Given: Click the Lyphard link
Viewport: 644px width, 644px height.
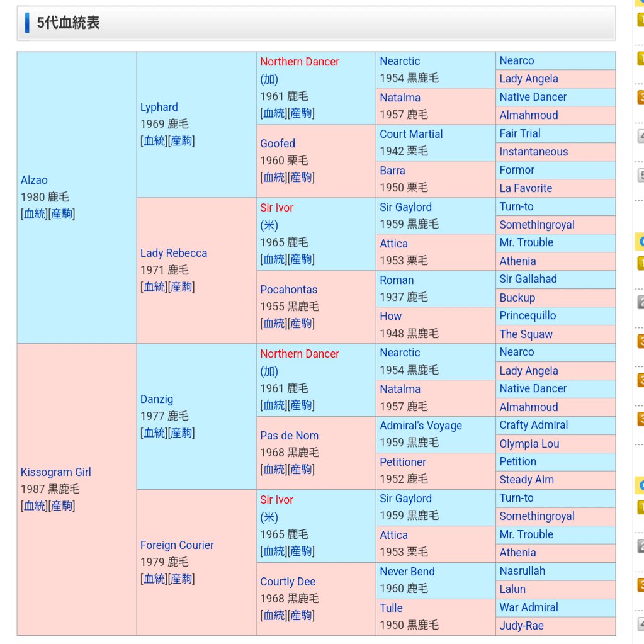Looking at the screenshot, I should coord(159,107).
